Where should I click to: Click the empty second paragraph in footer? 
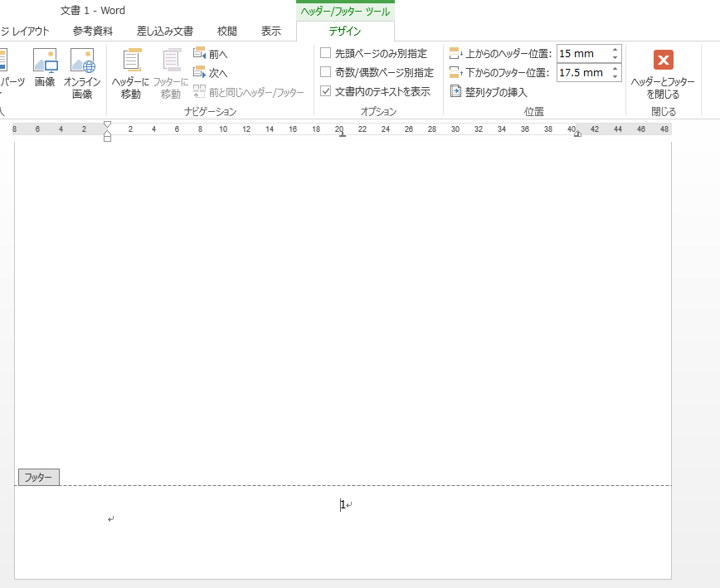click(110, 519)
